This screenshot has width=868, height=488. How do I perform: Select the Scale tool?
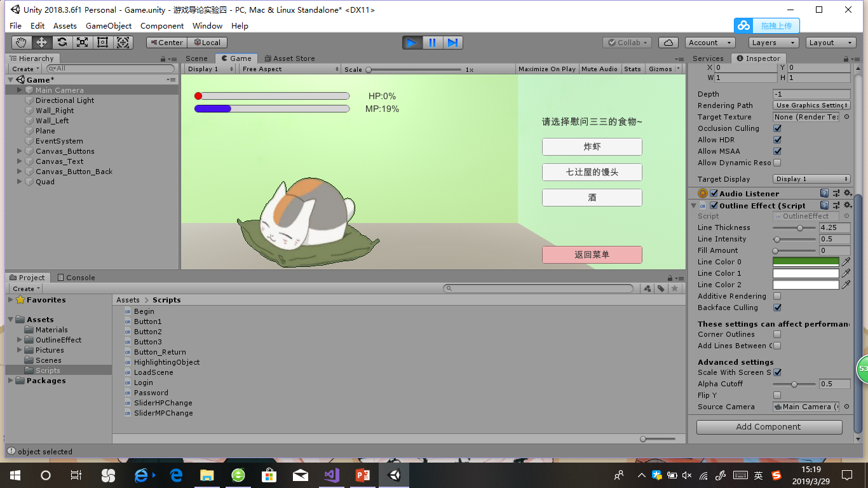click(82, 42)
